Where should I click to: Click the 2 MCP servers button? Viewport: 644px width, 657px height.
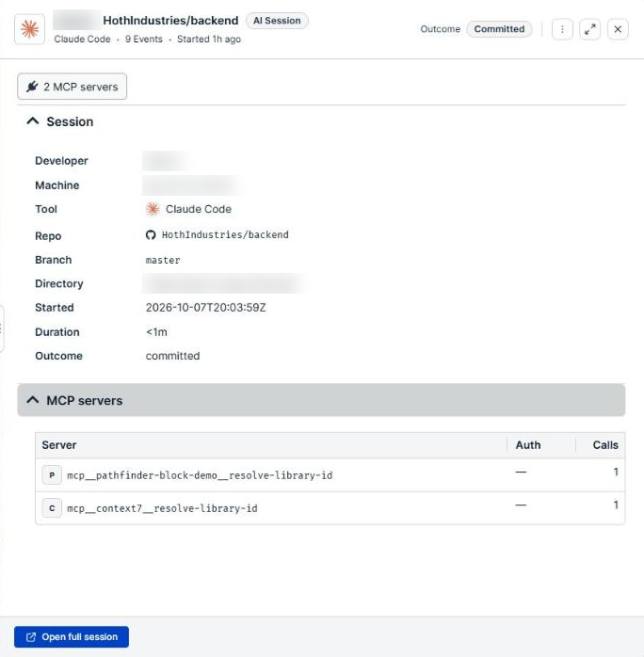coord(72,87)
